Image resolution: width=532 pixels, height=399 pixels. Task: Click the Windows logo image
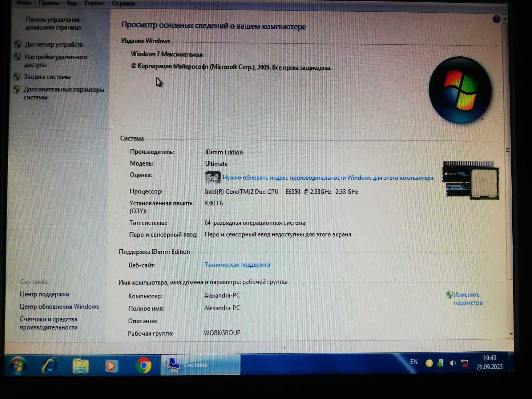point(460,90)
